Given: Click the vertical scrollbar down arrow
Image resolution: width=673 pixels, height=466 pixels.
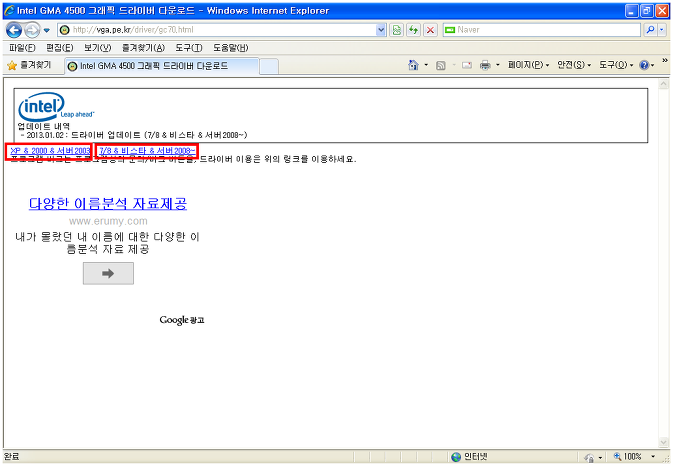Looking at the screenshot, I should coord(664,442).
